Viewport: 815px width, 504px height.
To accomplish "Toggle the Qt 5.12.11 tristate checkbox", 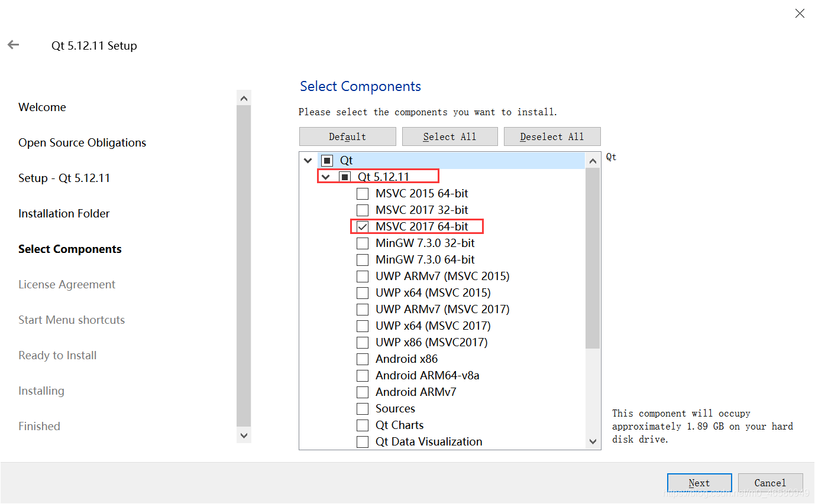I will (x=345, y=177).
